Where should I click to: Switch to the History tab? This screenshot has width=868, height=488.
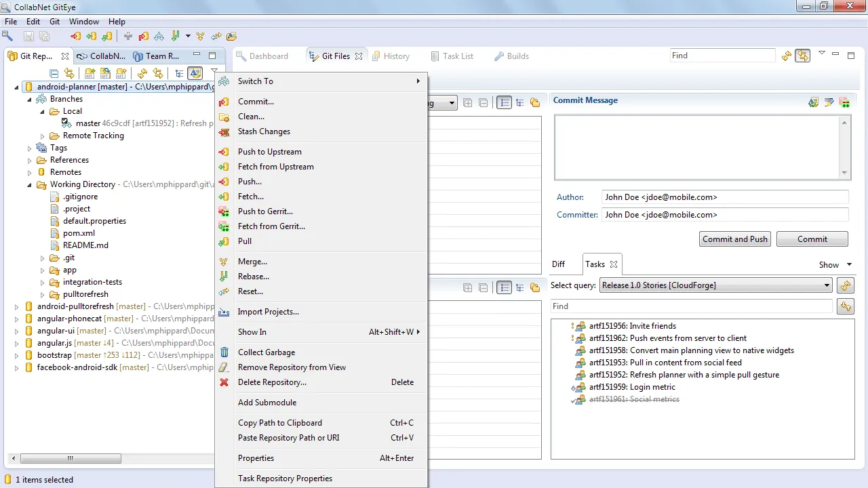pyautogui.click(x=396, y=56)
